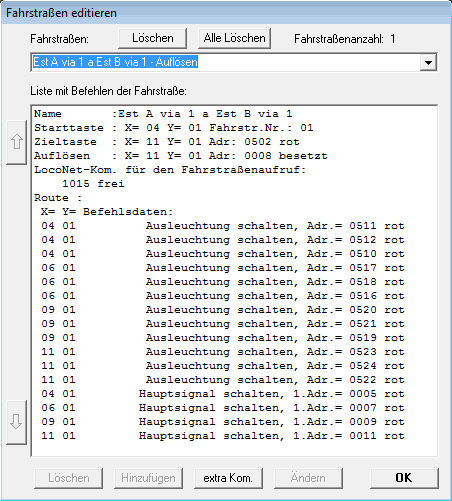The height and width of the screenshot is (501, 452).
Task: Select the Zieltaste line with Adr 0502
Action: click(x=167, y=142)
